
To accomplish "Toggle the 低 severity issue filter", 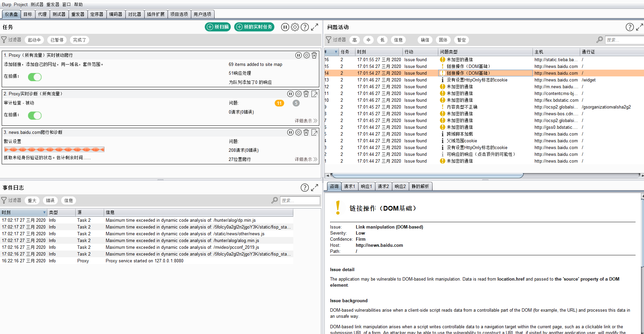I will pyautogui.click(x=382, y=40).
